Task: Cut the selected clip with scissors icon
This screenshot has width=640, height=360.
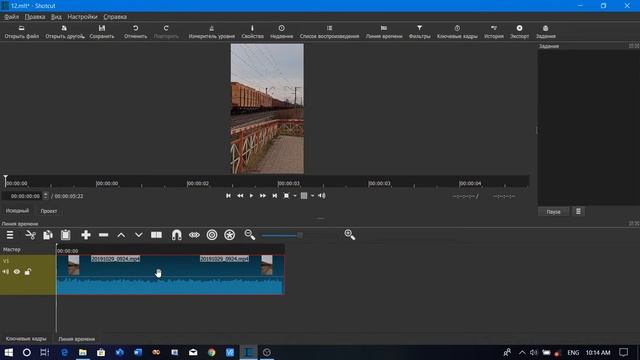Action: point(31,235)
